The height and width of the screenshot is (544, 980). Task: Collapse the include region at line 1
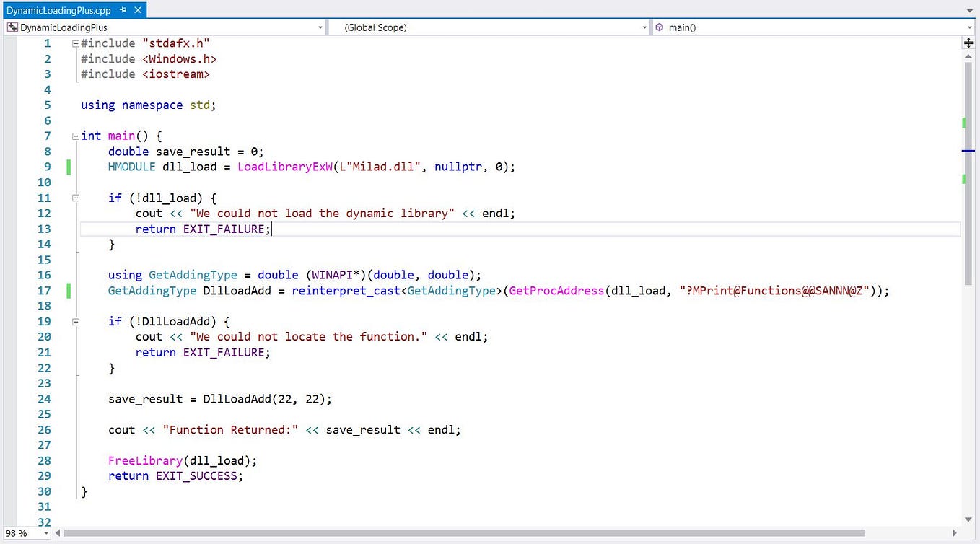75,43
